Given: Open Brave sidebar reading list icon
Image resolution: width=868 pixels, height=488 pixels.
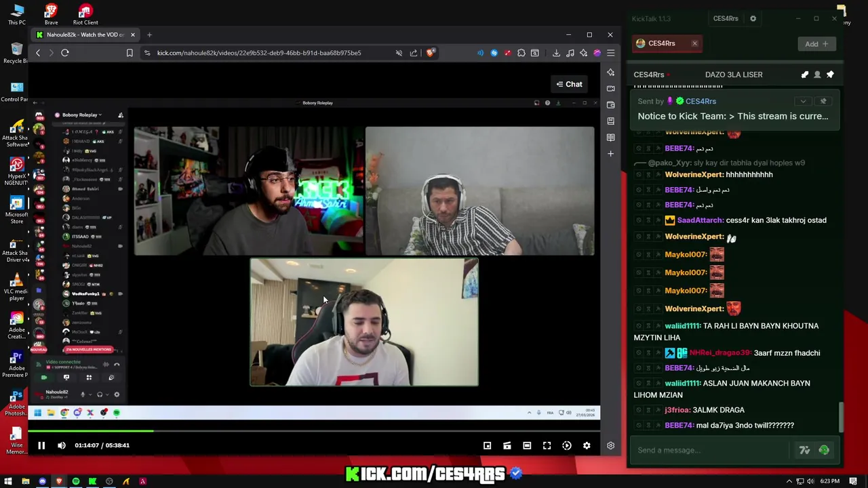Looking at the screenshot, I should (610, 138).
